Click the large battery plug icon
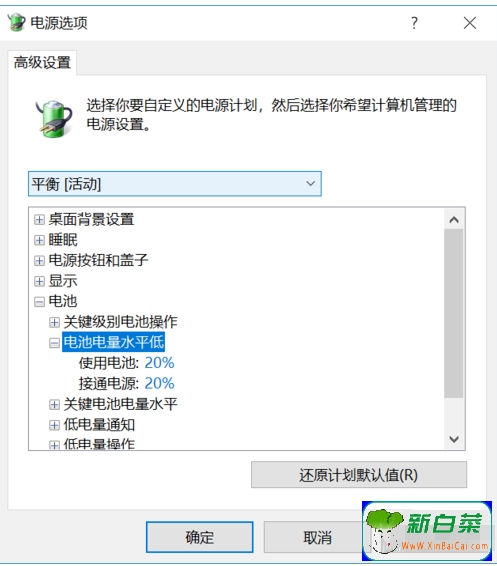The width and height of the screenshot is (497, 566). [55, 119]
